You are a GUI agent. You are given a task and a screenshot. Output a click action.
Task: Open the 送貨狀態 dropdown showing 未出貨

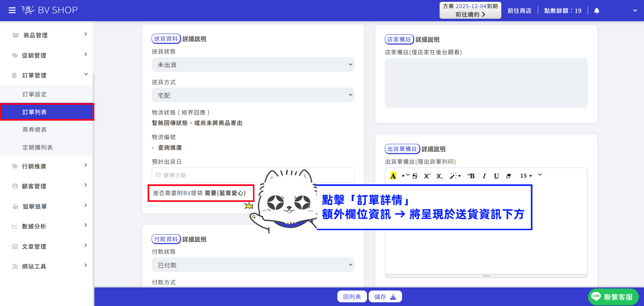pyautogui.click(x=253, y=64)
